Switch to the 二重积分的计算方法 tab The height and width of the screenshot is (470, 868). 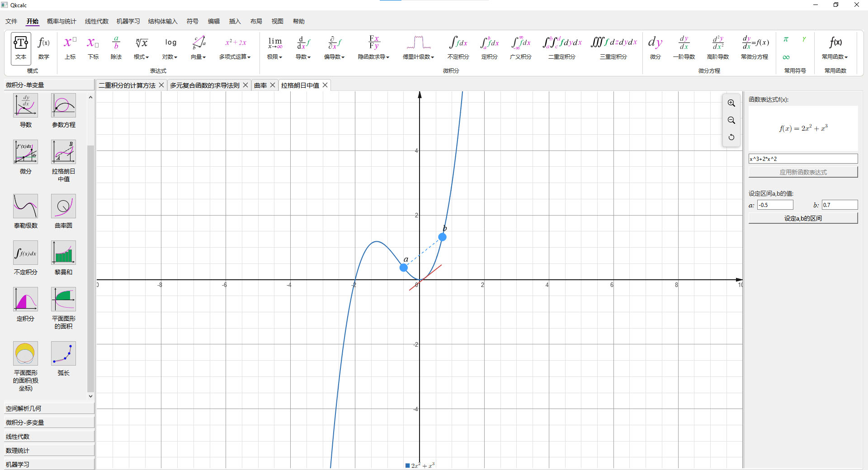click(127, 85)
